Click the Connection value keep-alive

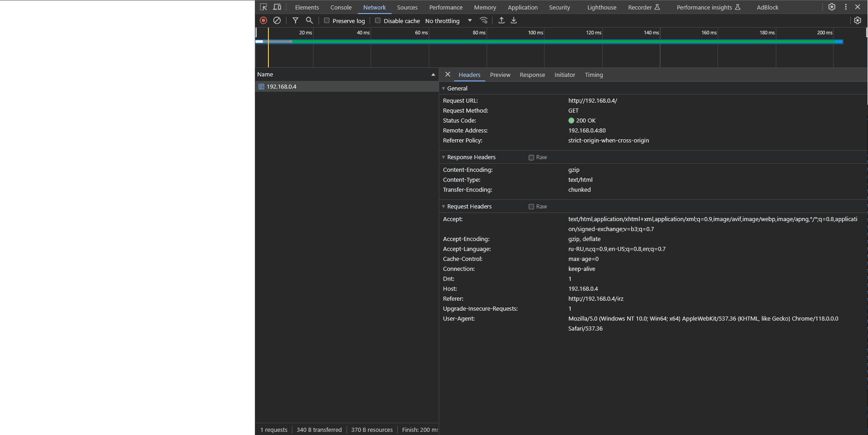[582, 269]
